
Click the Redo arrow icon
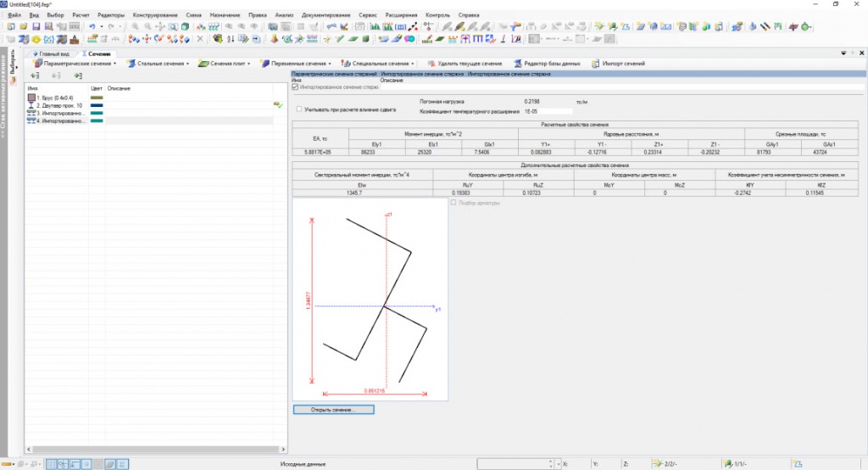click(x=111, y=26)
